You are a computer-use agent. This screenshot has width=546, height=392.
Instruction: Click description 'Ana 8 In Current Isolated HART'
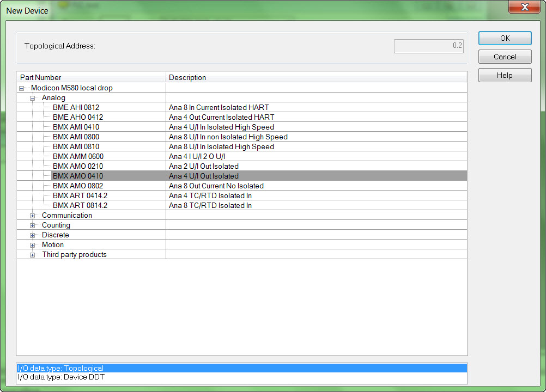point(219,107)
